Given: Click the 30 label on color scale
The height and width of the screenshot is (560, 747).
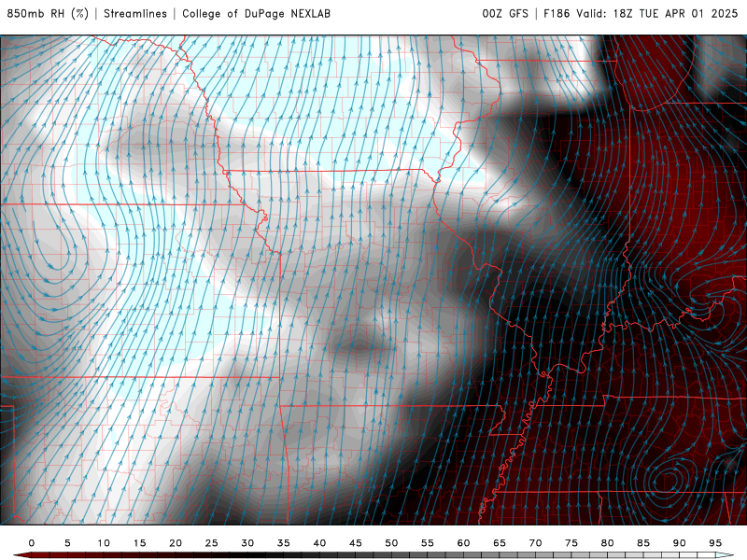Looking at the screenshot, I should [247, 543].
